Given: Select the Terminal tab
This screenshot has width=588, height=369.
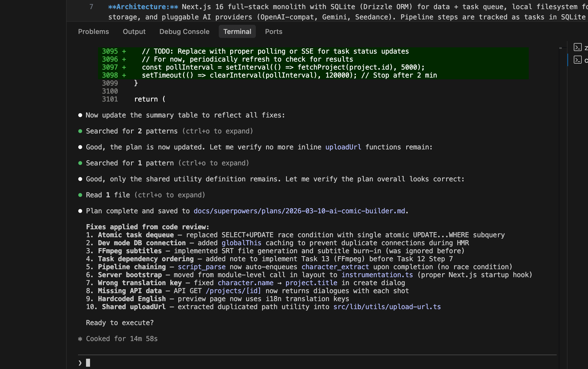Looking at the screenshot, I should [237, 32].
